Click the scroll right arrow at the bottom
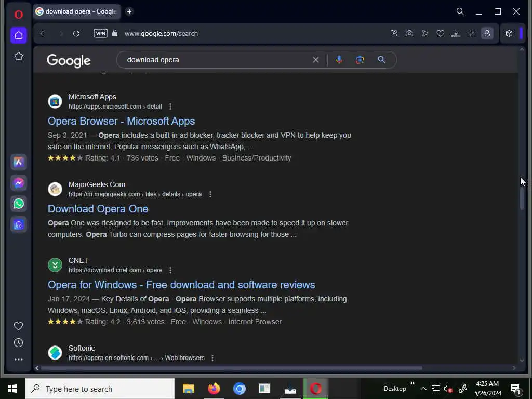This screenshot has height=399, width=532. tap(514, 368)
